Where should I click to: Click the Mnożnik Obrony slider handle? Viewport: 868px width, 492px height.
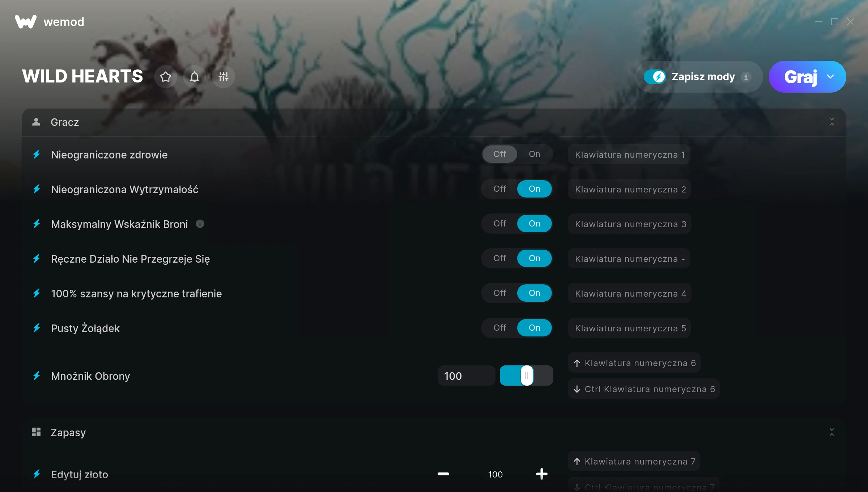click(x=527, y=376)
